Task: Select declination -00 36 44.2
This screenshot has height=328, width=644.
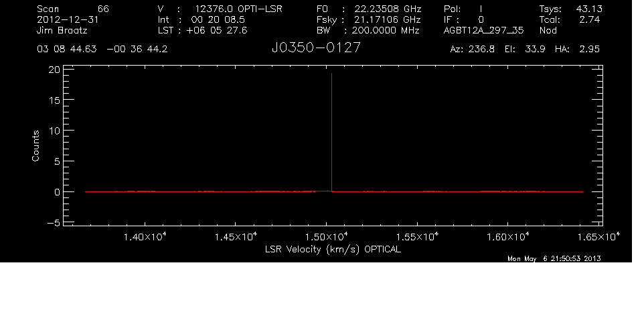Action: coord(137,50)
